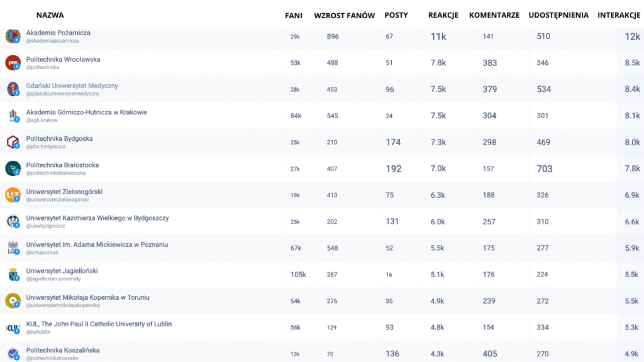Open the Uniwersytet Jagielloński page name
Screen dimensions: 644x362
62,271
